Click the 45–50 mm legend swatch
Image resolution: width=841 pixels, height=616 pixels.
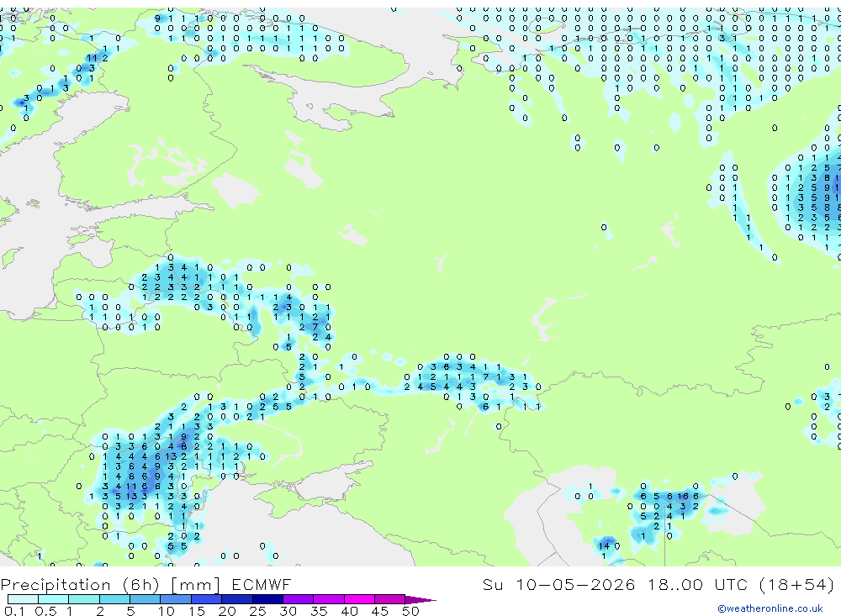tap(390, 599)
